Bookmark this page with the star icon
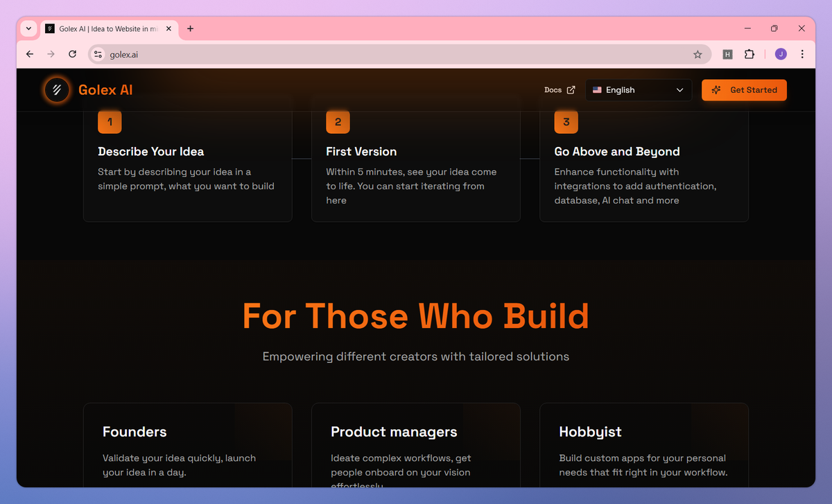Image resolution: width=832 pixels, height=504 pixels. coord(697,54)
